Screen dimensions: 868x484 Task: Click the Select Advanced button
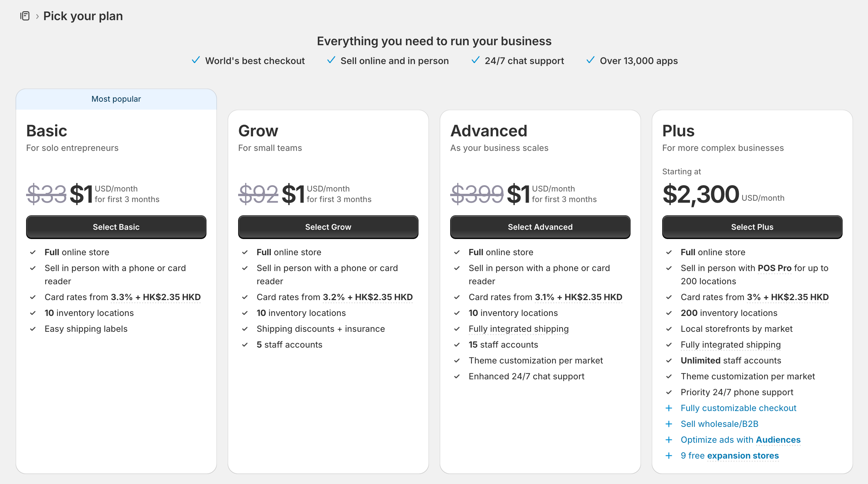click(540, 227)
